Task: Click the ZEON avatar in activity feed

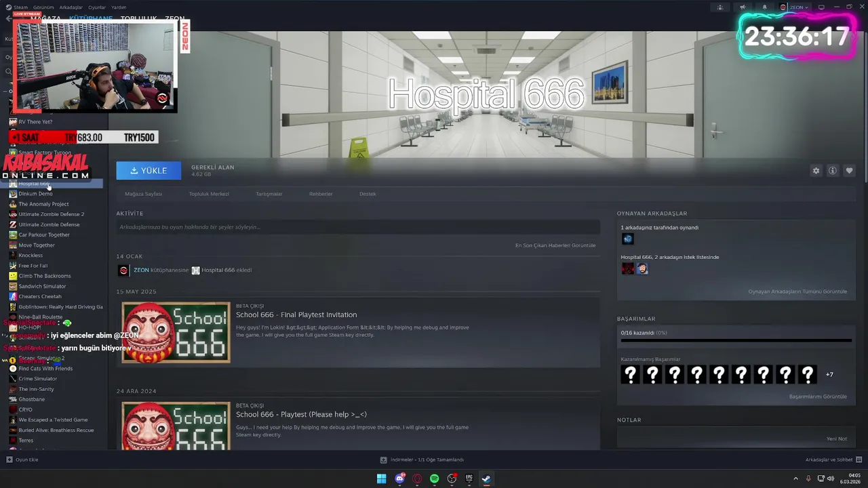Action: click(123, 270)
